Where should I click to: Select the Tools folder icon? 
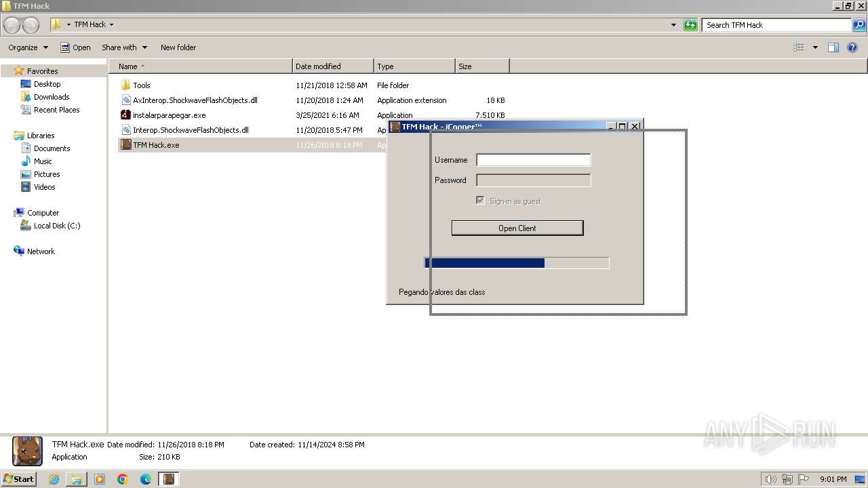(x=125, y=85)
